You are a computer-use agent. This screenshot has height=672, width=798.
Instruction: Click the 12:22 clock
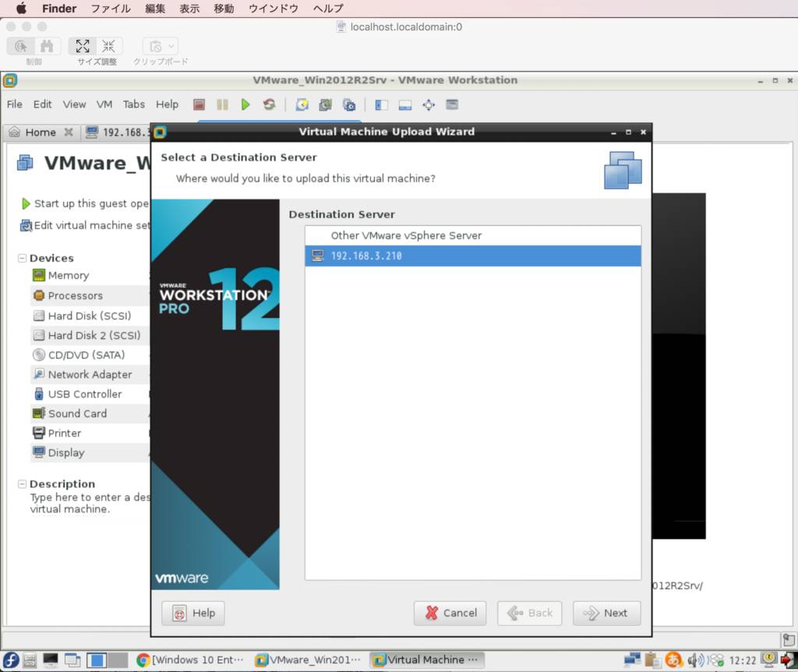pyautogui.click(x=743, y=661)
